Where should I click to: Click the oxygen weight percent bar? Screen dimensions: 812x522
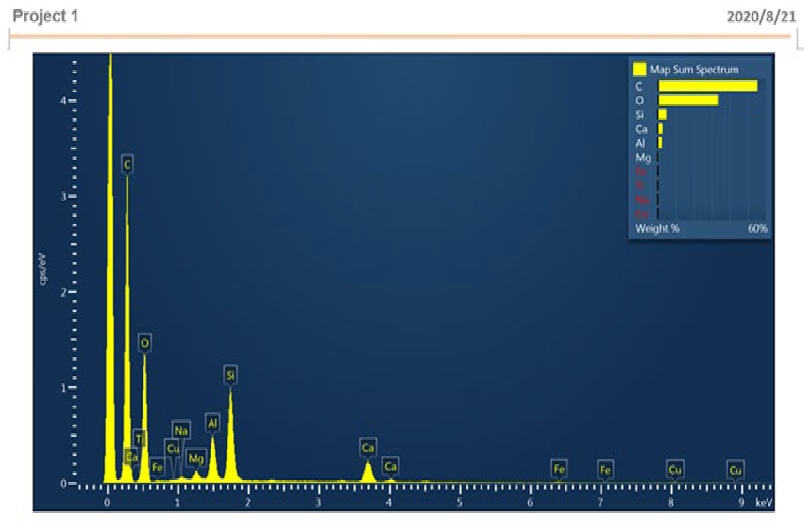point(688,100)
